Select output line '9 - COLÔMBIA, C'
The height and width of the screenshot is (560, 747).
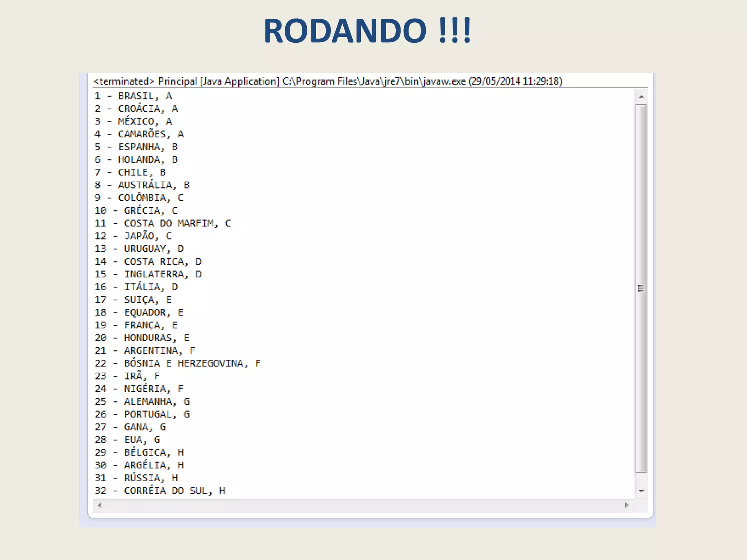click(139, 198)
